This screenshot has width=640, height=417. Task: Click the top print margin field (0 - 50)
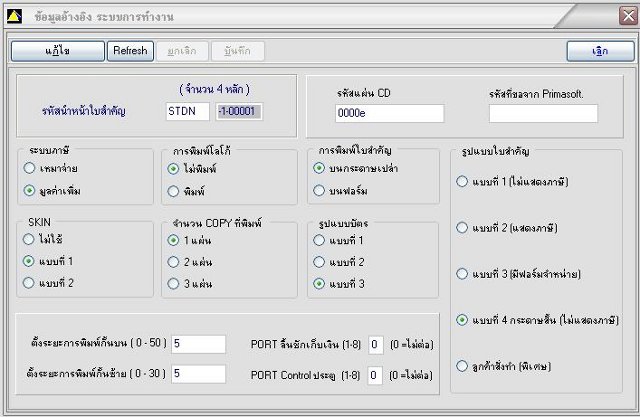click(198, 344)
